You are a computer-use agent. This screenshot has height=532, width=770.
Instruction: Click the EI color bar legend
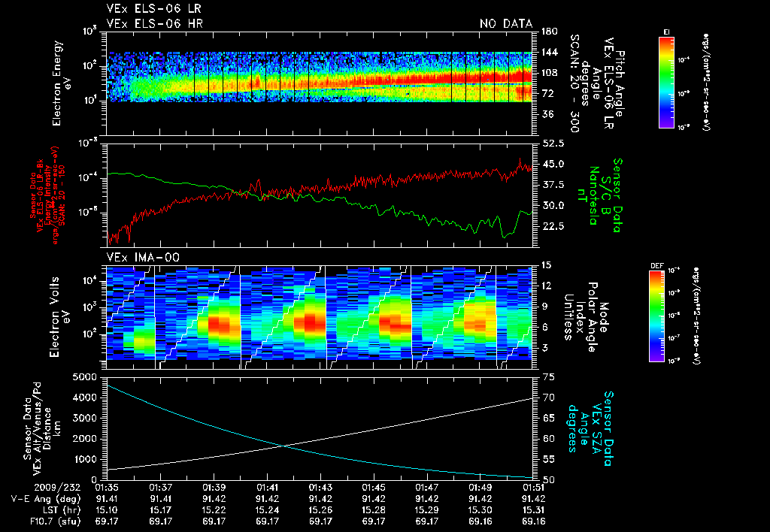(x=666, y=83)
